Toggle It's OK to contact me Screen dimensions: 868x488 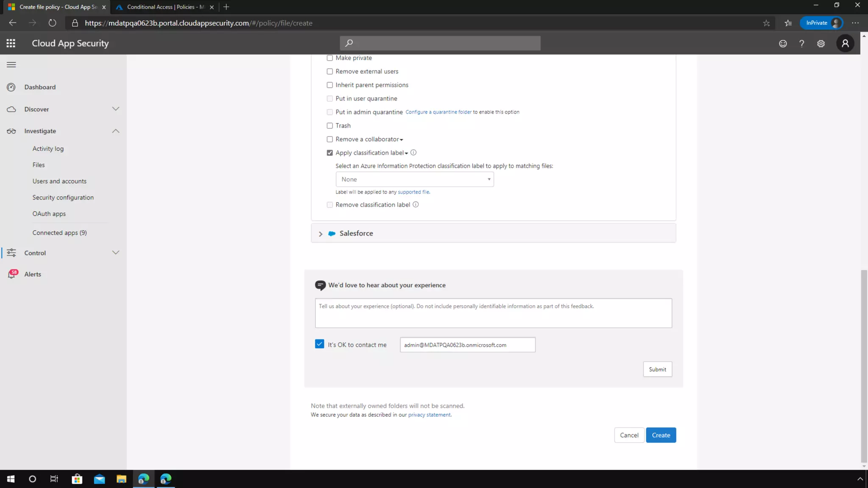tap(320, 344)
